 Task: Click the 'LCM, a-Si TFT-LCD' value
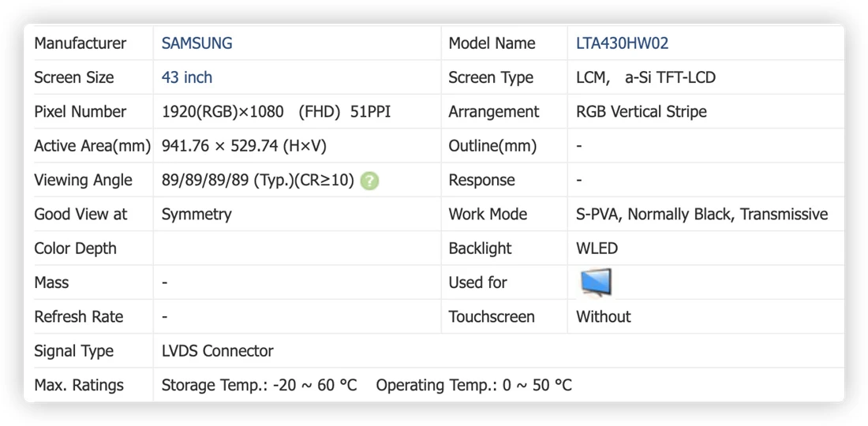click(x=646, y=77)
